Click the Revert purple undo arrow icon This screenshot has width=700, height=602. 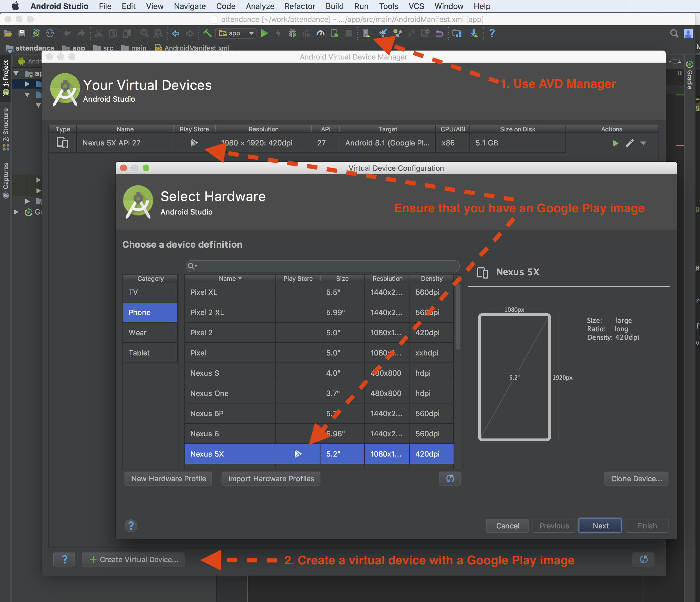click(x=439, y=33)
